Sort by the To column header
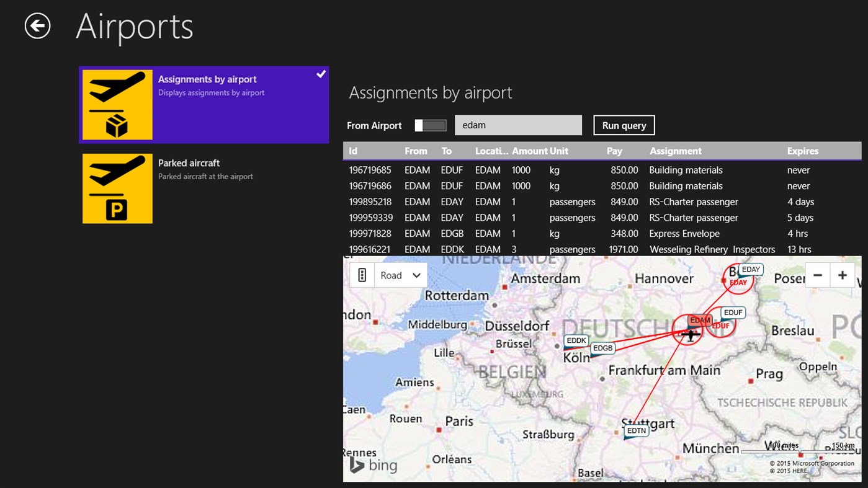Screen dimensions: 868x488 [x=447, y=151]
